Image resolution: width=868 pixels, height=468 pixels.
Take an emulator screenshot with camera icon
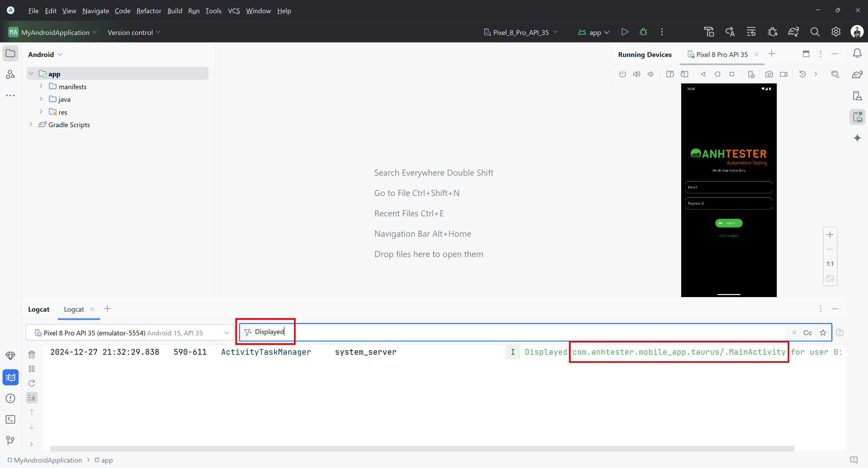(x=769, y=74)
